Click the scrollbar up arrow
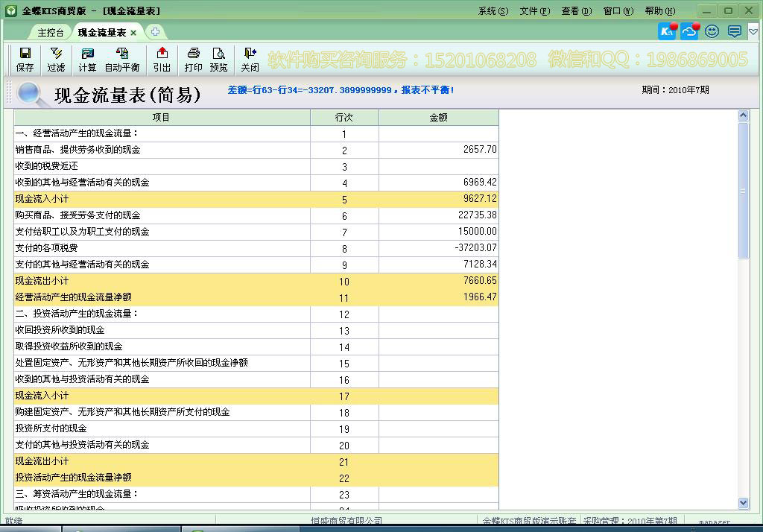Viewport: 763px width, 532px height. point(743,115)
